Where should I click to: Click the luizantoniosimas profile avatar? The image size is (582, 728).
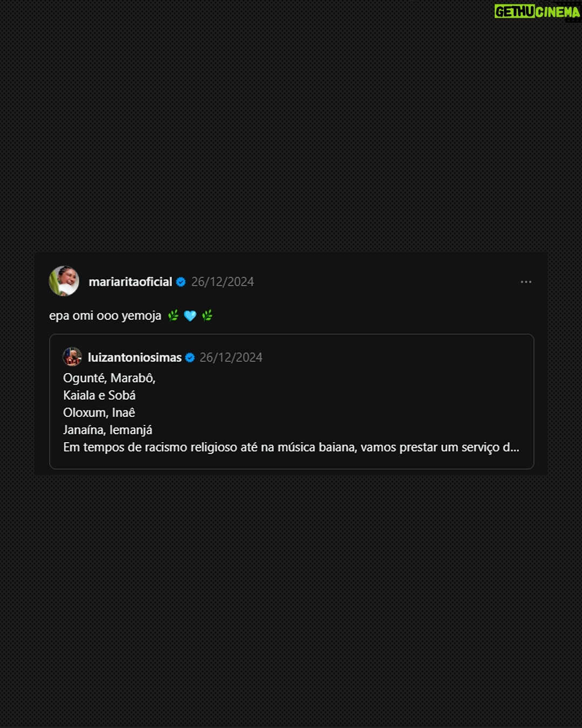pos(72,357)
